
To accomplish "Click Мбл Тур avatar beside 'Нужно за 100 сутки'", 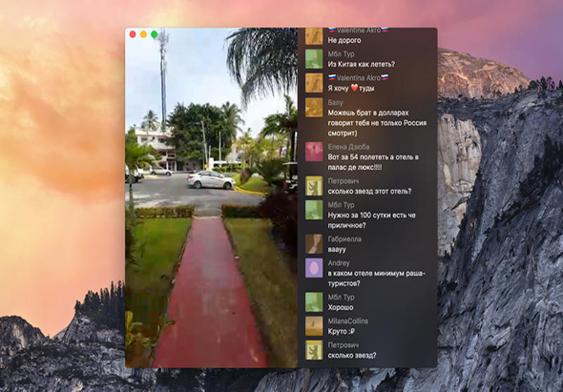I will click(314, 210).
